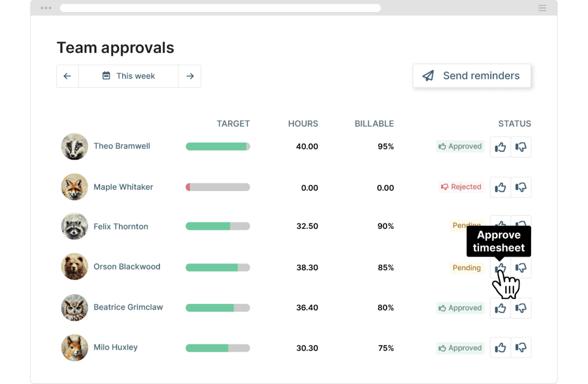Click the Approved badge next to Milo Huxley
The height and width of the screenshot is (384, 588).
point(460,348)
